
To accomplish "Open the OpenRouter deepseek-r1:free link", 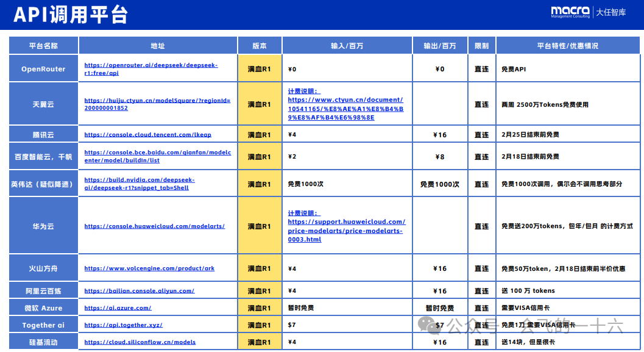I will (x=151, y=69).
